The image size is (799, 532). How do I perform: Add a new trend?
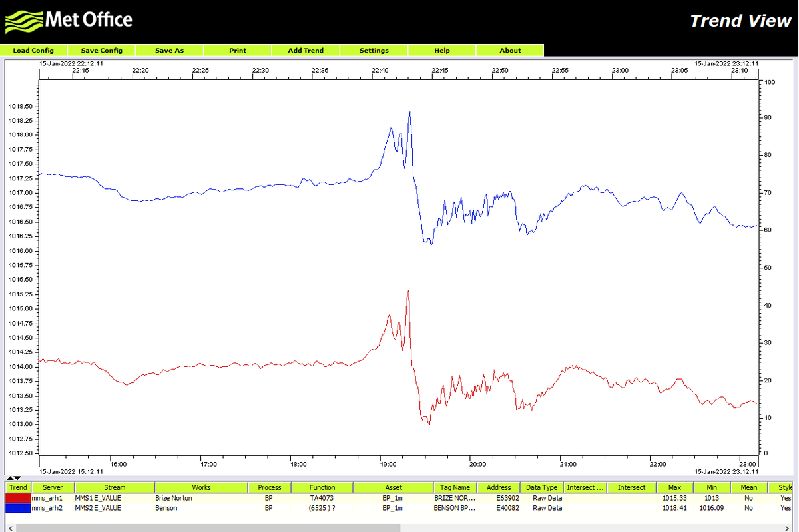pyautogui.click(x=306, y=50)
